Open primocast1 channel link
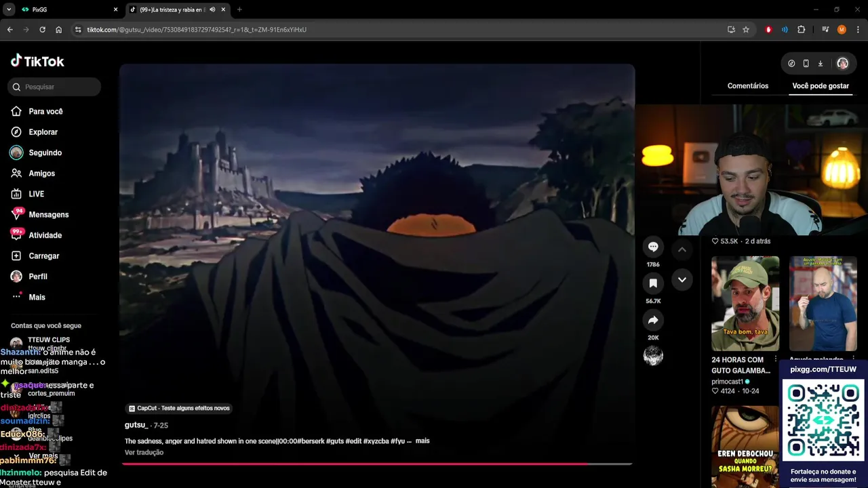This screenshot has width=868, height=488. point(727,382)
